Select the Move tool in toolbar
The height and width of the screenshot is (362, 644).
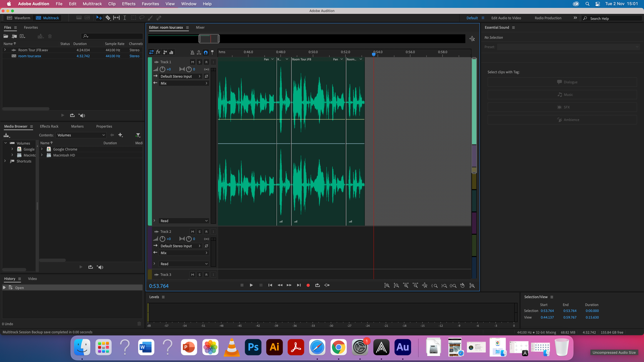coord(99,18)
